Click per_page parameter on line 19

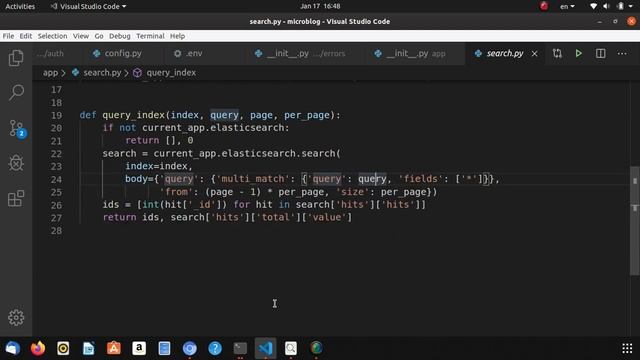(x=307, y=115)
